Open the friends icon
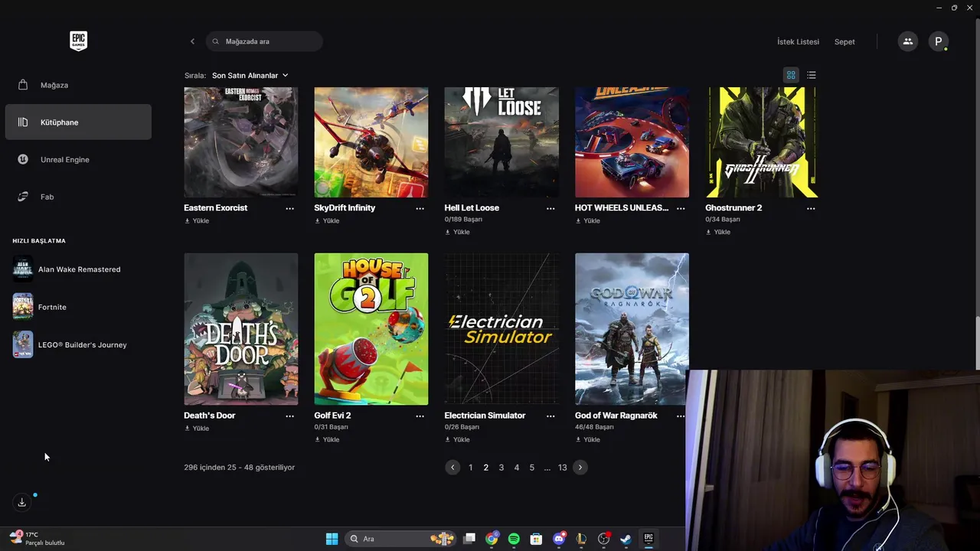Image resolution: width=980 pixels, height=551 pixels. pos(907,41)
